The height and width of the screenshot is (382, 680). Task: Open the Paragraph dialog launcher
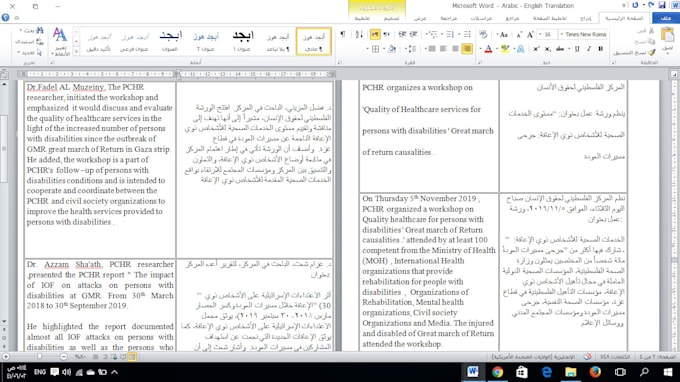(339, 63)
